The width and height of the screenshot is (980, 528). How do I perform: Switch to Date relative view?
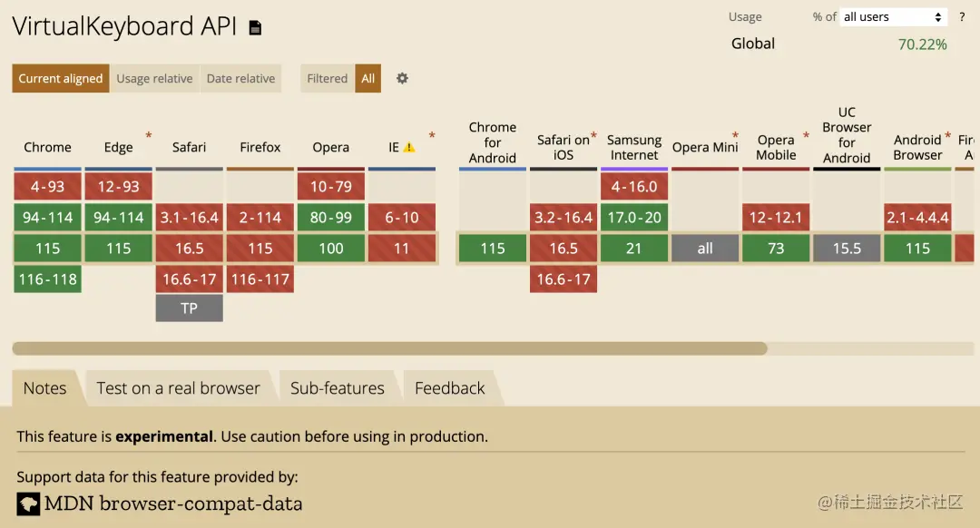click(240, 78)
